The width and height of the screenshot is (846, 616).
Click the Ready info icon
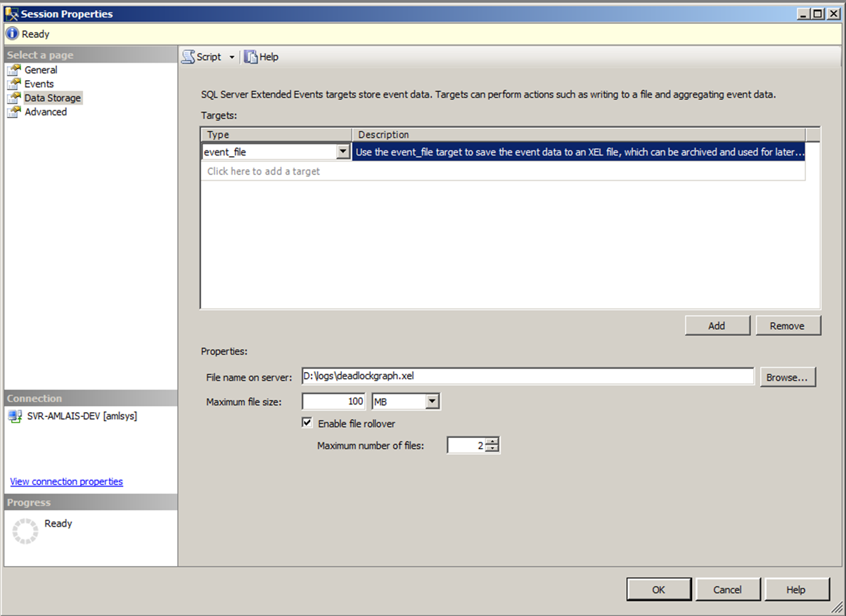point(12,34)
